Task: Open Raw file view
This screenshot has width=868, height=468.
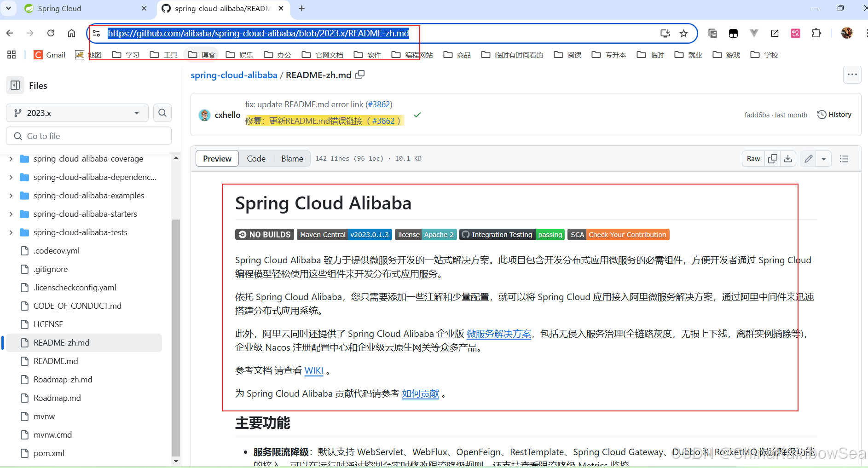Action: tap(753, 159)
